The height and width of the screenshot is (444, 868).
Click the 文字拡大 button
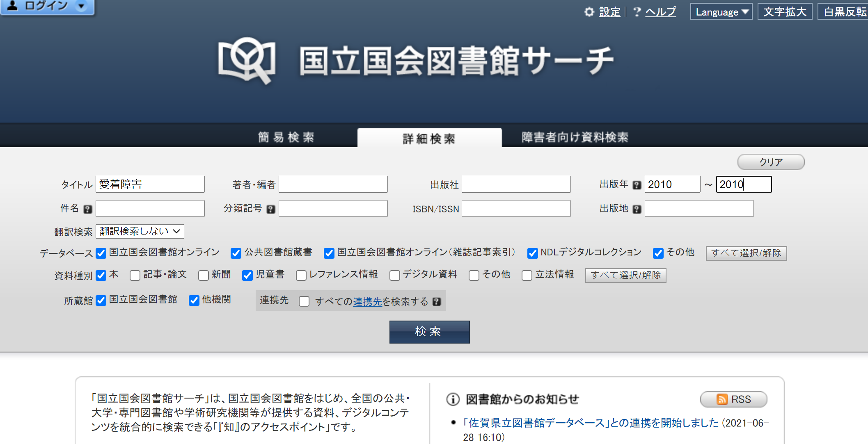coord(785,12)
